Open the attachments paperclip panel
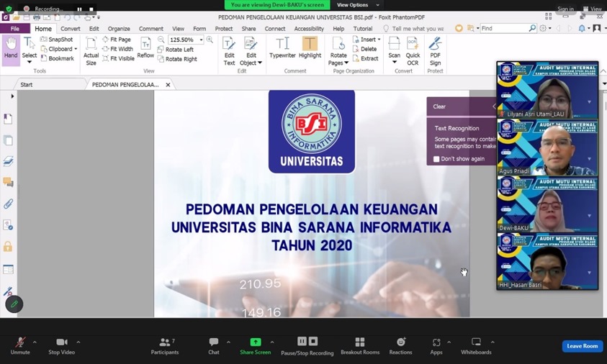607x364 pixels. tap(8, 204)
